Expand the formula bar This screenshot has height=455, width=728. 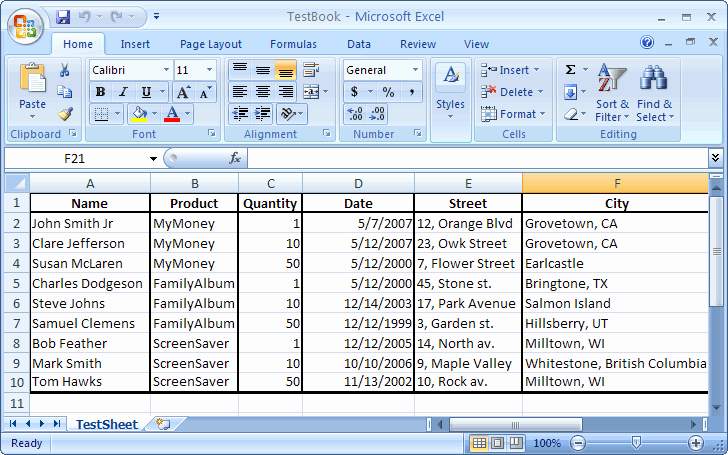715,158
